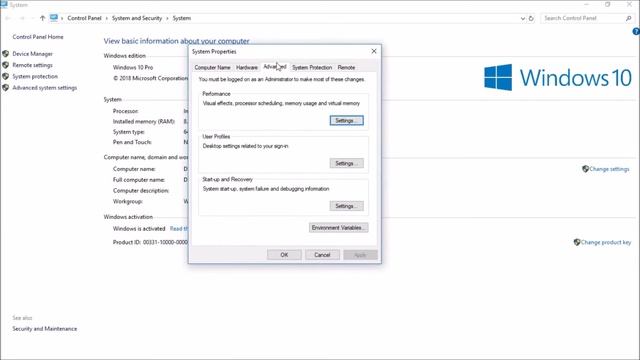Click shield icon beside Change product key
This screenshot has width=640, height=360.
tap(577, 242)
